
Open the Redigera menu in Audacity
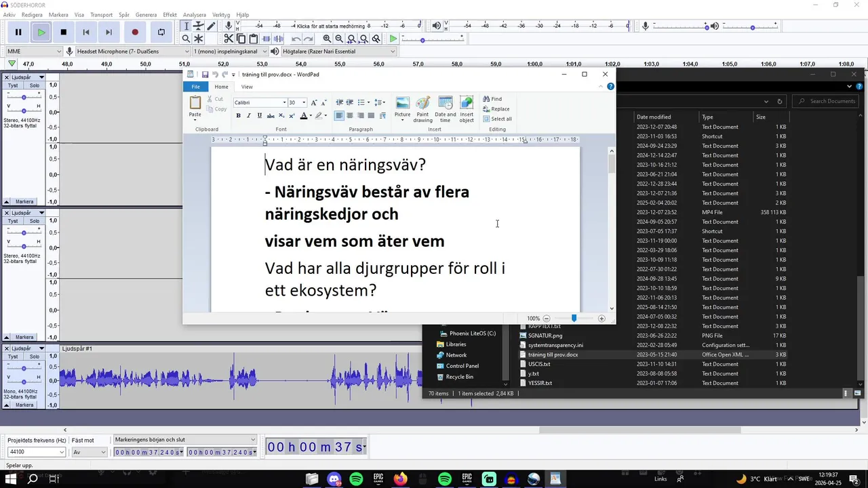[x=32, y=14]
